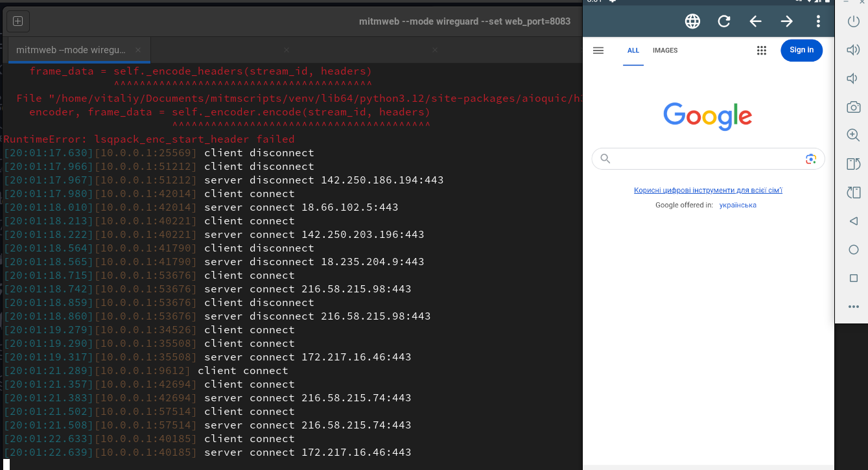Tap the emulator Overview square button
This screenshot has height=470, width=868.
click(x=854, y=278)
